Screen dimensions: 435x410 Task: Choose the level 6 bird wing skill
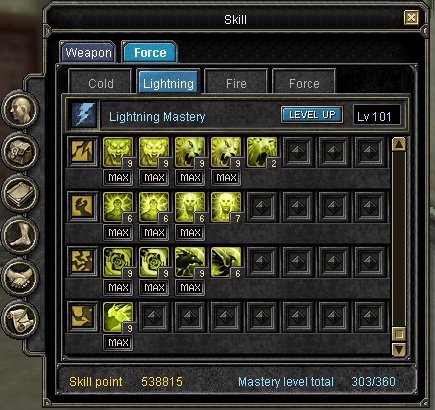coord(226,262)
